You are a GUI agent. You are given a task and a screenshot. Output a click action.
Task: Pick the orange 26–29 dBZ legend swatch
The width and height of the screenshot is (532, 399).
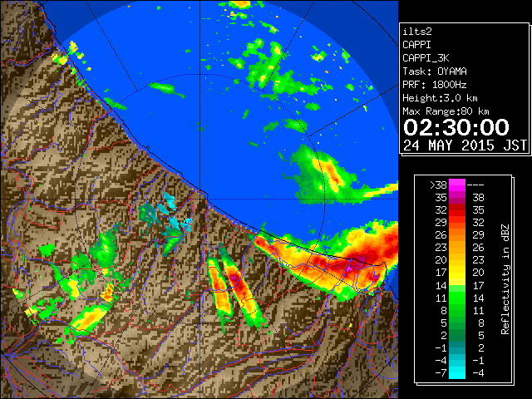457,235
